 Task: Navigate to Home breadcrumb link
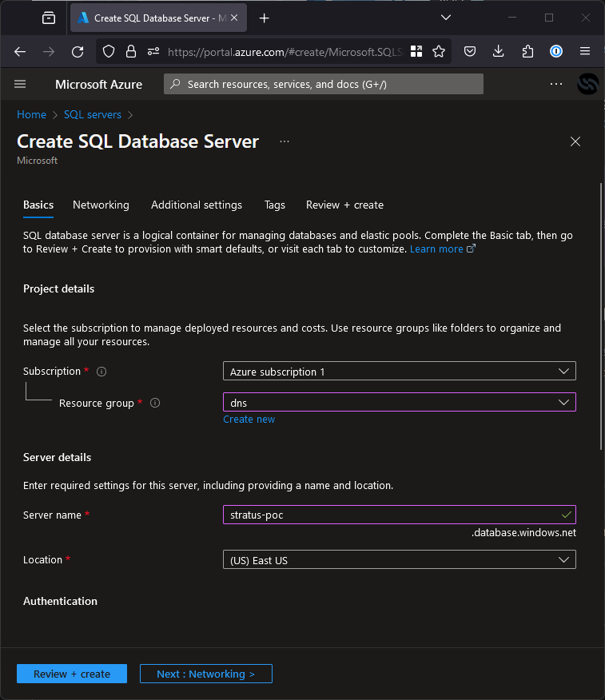tap(31, 115)
